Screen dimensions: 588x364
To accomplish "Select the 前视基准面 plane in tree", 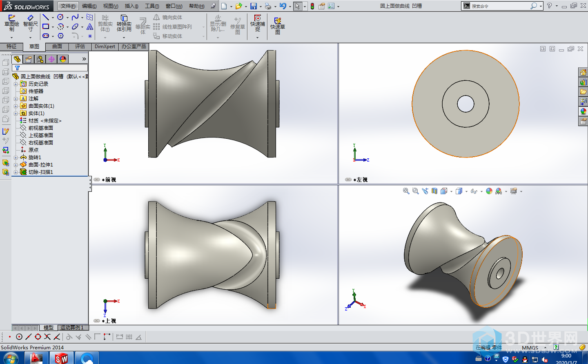I will pyautogui.click(x=40, y=128).
